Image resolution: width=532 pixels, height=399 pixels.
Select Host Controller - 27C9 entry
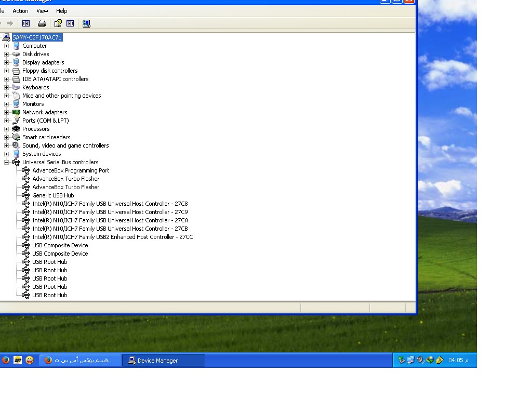coord(110,212)
